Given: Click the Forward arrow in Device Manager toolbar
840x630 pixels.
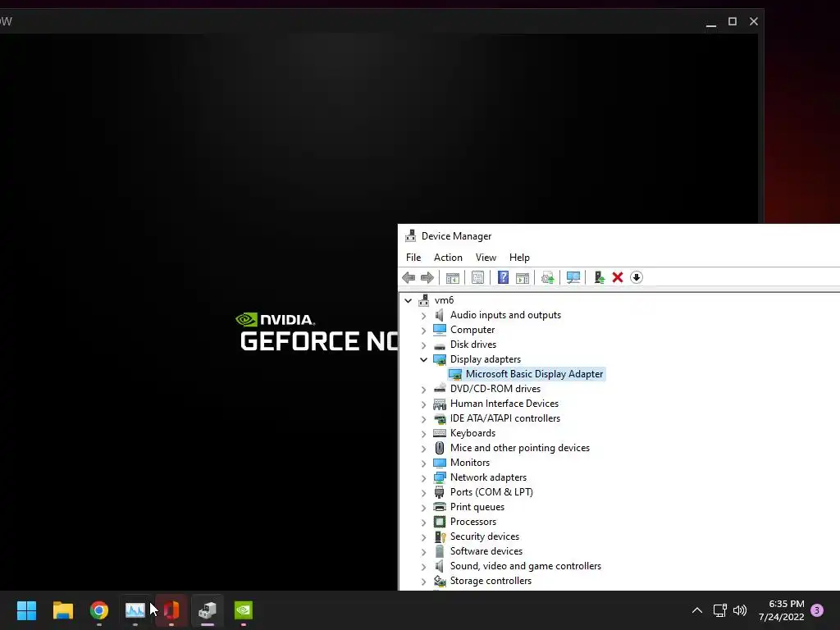Looking at the screenshot, I should pos(427,277).
